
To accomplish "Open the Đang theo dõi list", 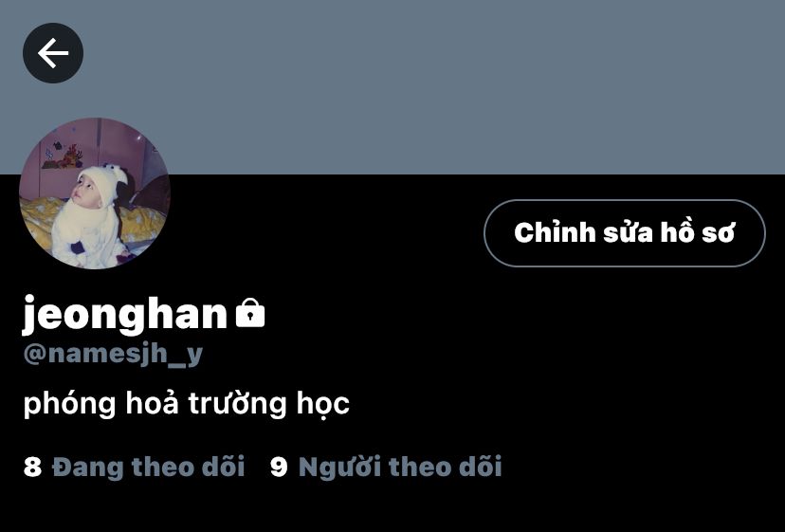I will coord(134,467).
